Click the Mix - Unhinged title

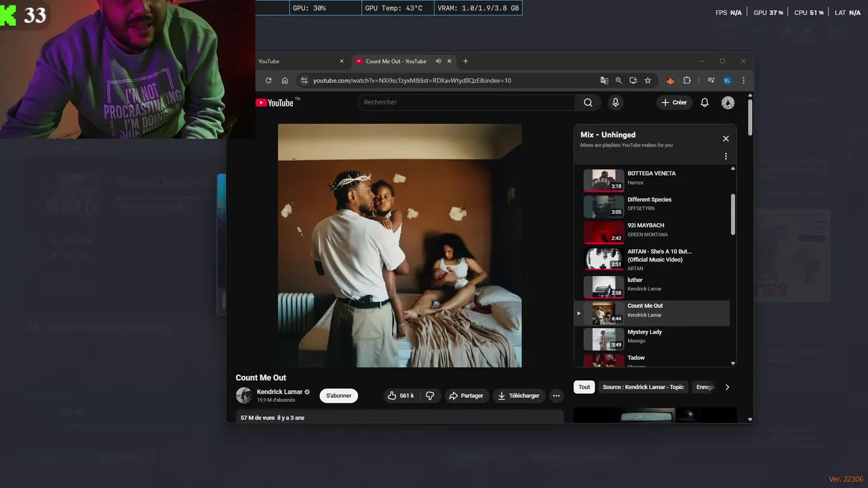click(608, 135)
